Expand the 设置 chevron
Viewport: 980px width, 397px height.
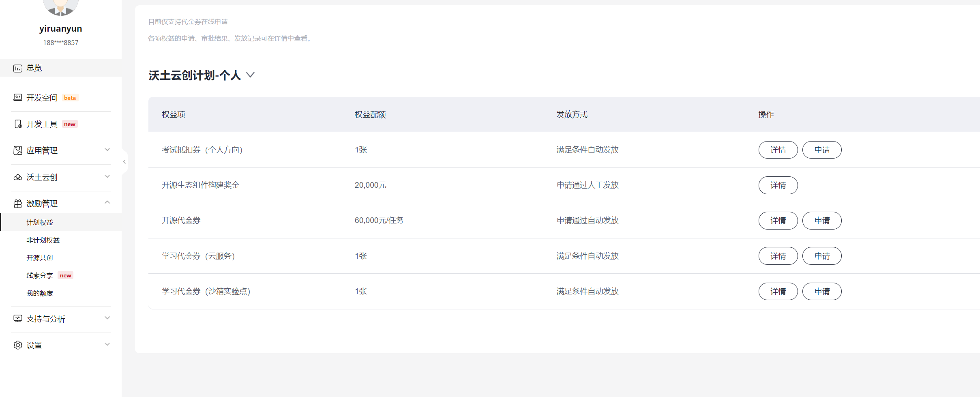coord(107,344)
